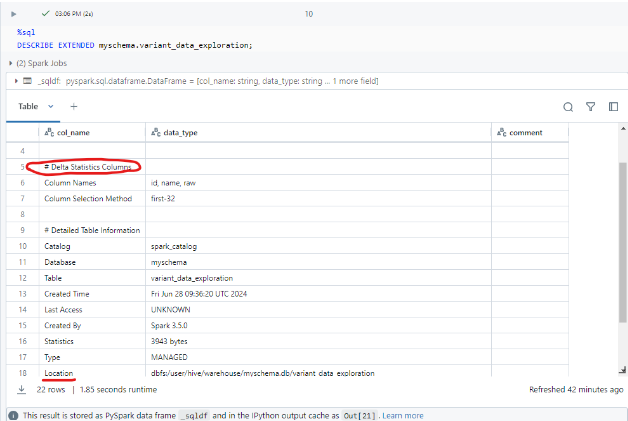This screenshot has width=628, height=421.
Task: Click the results vertical scrollbar
Action: (x=623, y=242)
